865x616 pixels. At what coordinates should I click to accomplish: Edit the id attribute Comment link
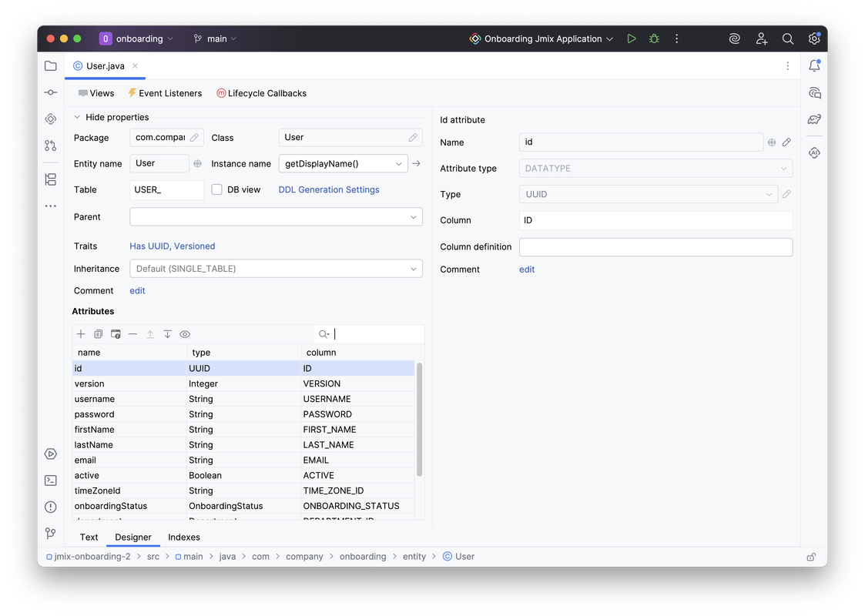(527, 269)
